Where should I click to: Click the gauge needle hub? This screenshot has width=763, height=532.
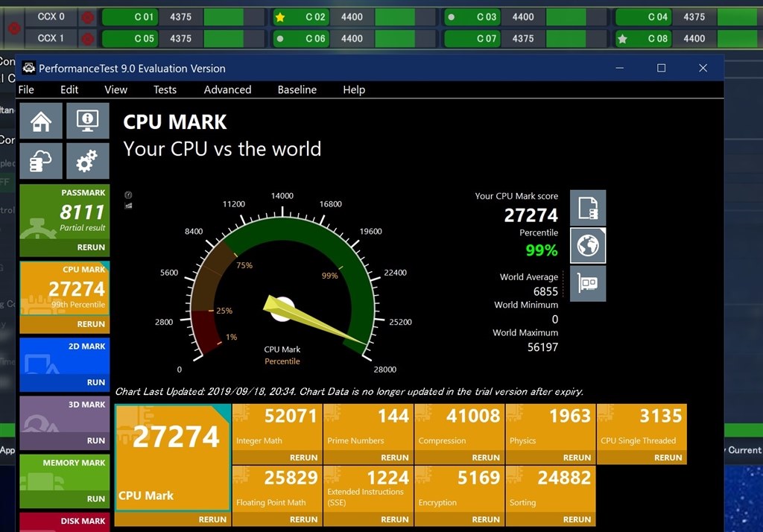[282, 309]
